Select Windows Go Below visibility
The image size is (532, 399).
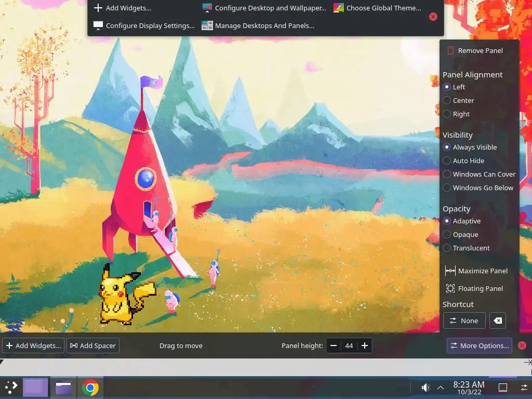(x=478, y=188)
